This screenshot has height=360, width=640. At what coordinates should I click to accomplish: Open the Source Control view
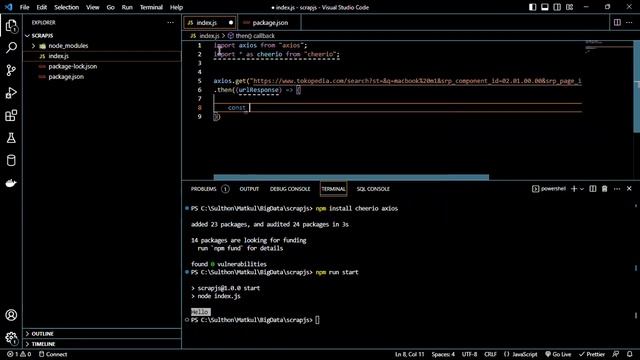pyautogui.click(x=11, y=70)
